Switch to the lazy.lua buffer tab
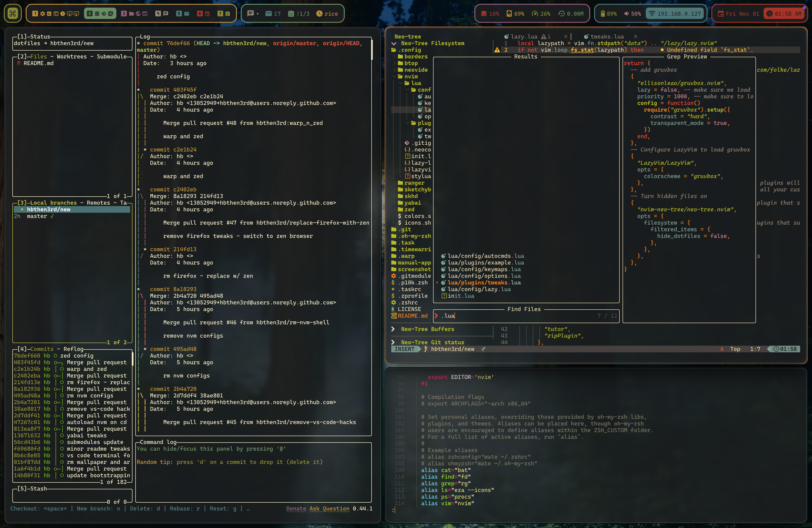 pos(524,37)
